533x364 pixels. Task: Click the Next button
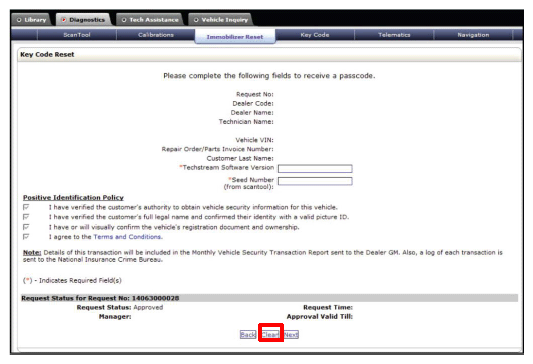coord(291,335)
